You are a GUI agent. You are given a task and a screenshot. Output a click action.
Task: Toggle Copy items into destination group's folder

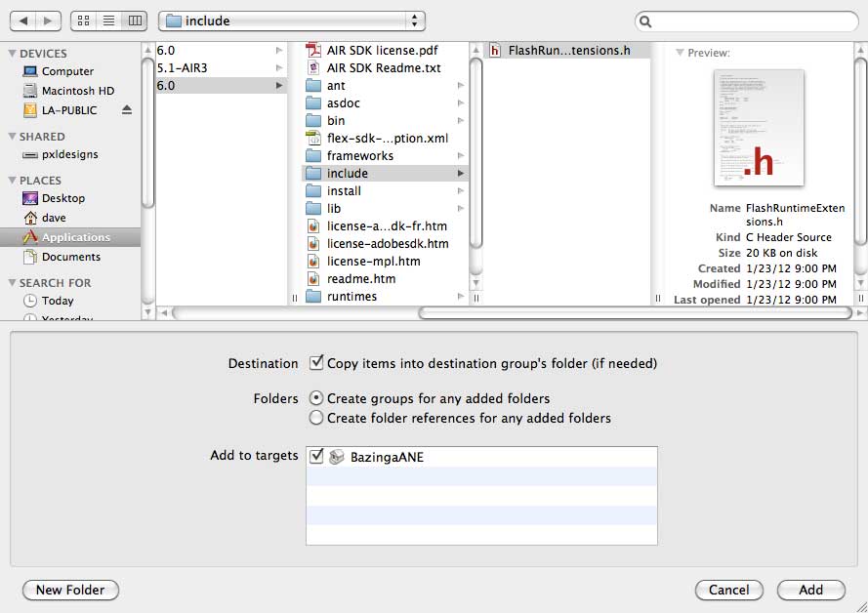[316, 363]
